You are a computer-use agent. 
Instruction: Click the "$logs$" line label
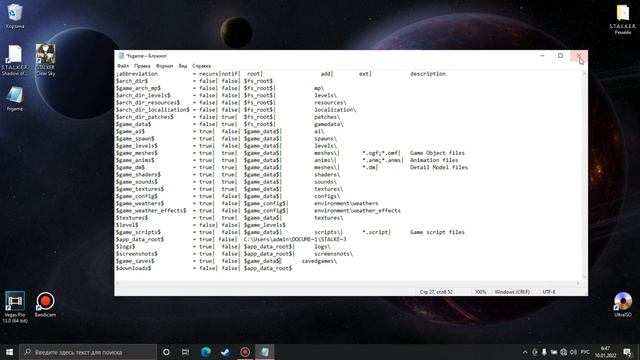(125, 247)
